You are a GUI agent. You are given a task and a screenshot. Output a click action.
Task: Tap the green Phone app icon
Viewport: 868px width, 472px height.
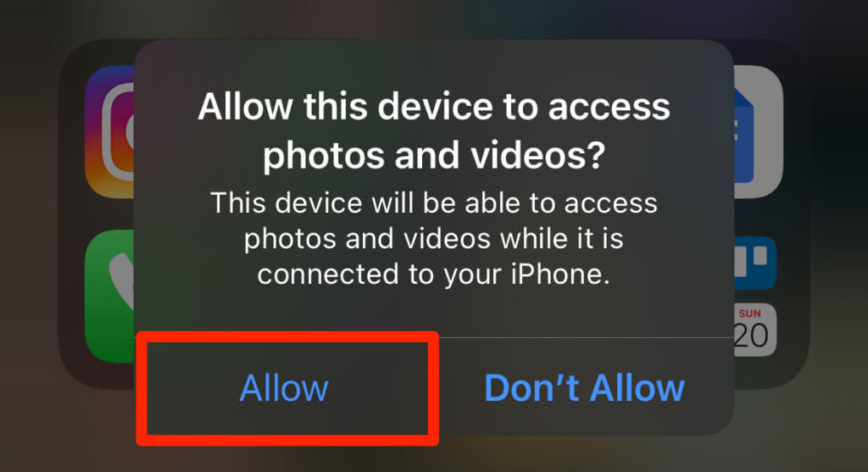pyautogui.click(x=109, y=296)
